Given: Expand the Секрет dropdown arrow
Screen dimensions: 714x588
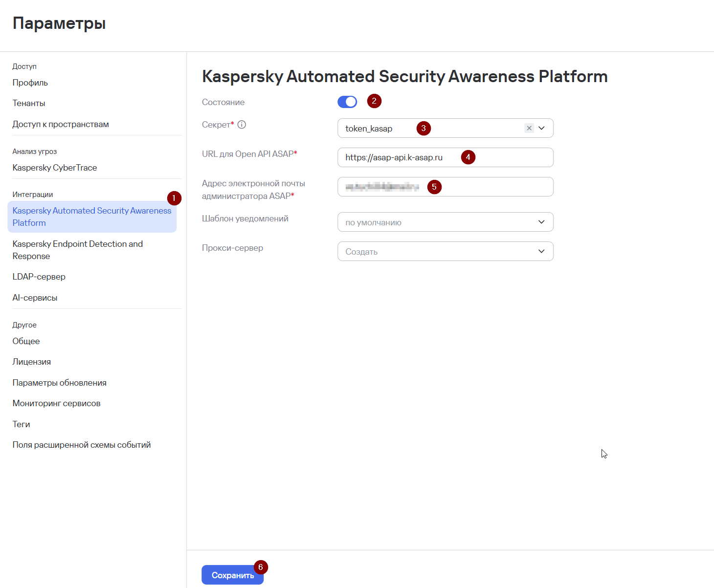Looking at the screenshot, I should click(x=541, y=128).
